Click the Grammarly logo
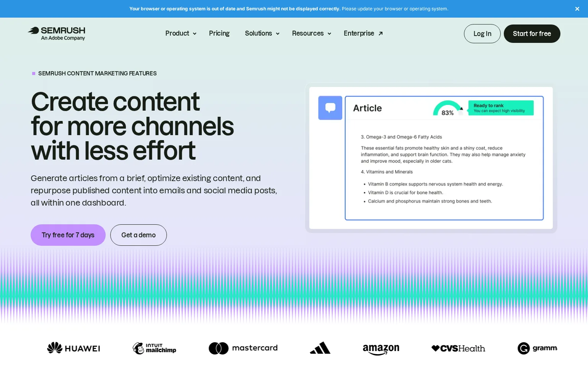588x392 pixels. coord(537,348)
